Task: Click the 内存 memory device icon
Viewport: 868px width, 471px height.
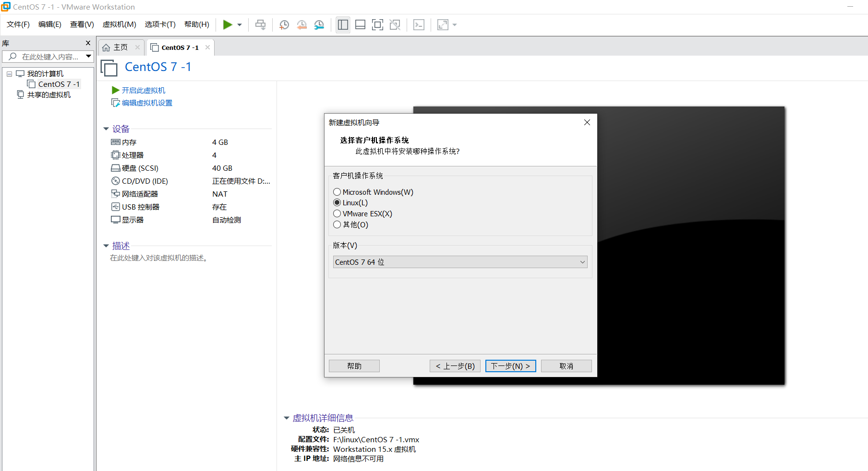Action: pos(115,142)
